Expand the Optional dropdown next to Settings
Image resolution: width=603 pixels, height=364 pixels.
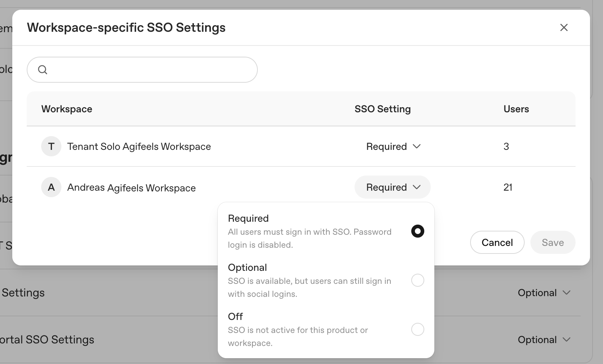coord(545,292)
